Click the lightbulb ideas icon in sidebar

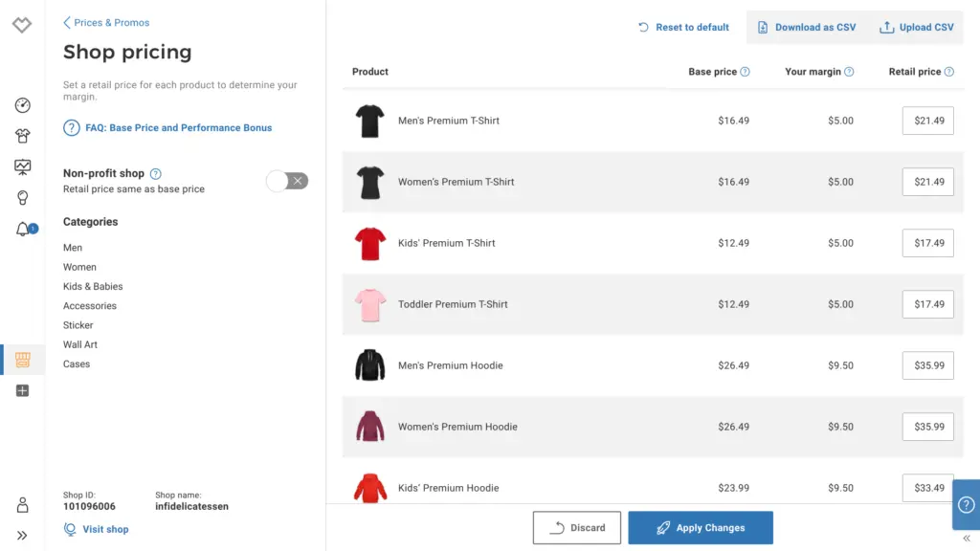pyautogui.click(x=23, y=198)
